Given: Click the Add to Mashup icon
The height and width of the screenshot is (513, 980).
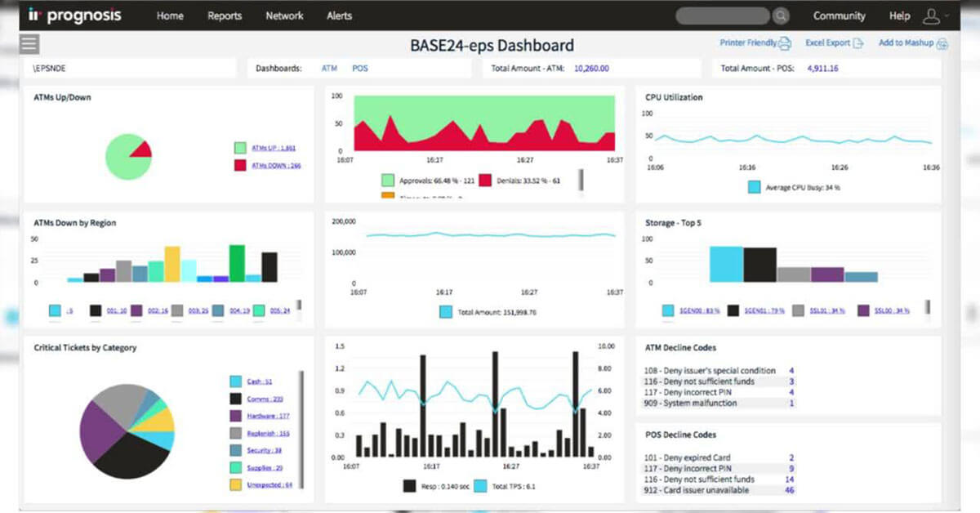Looking at the screenshot, I should pyautogui.click(x=942, y=44).
